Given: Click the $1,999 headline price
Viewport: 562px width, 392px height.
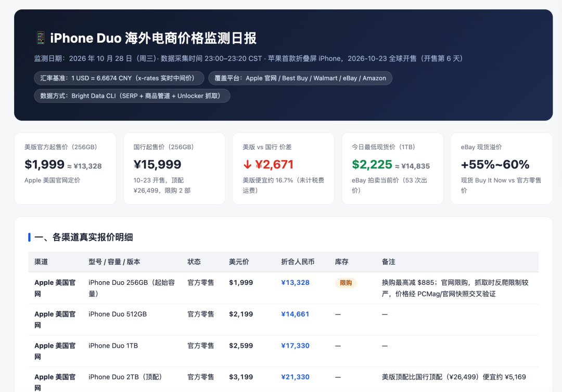Looking at the screenshot, I should [x=44, y=164].
